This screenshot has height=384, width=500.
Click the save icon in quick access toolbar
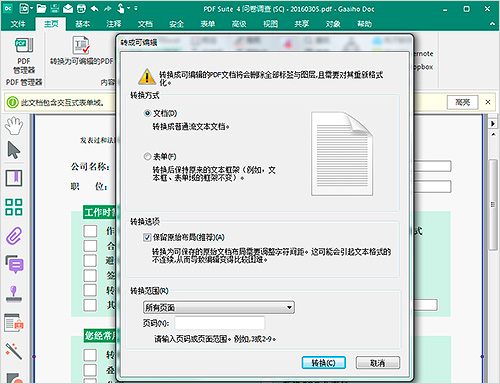(55, 8)
